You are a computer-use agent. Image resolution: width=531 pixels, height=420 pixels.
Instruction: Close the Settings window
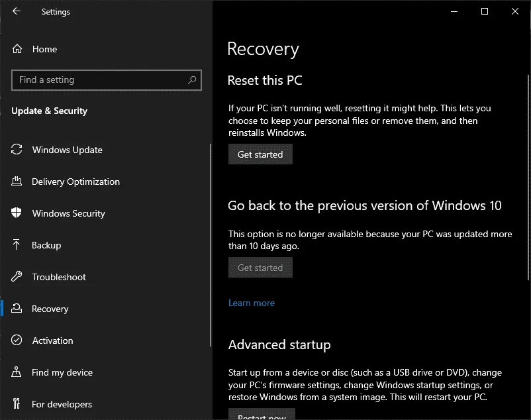(x=515, y=11)
